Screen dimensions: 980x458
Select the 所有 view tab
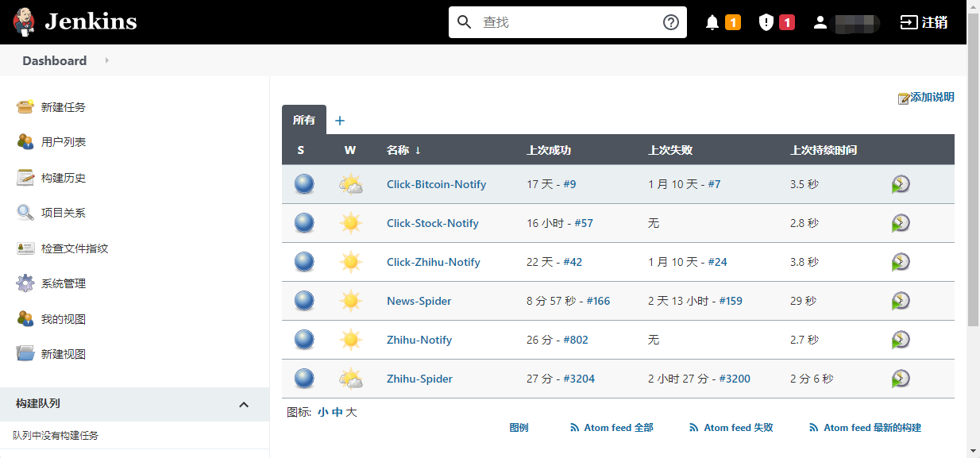pos(304,121)
